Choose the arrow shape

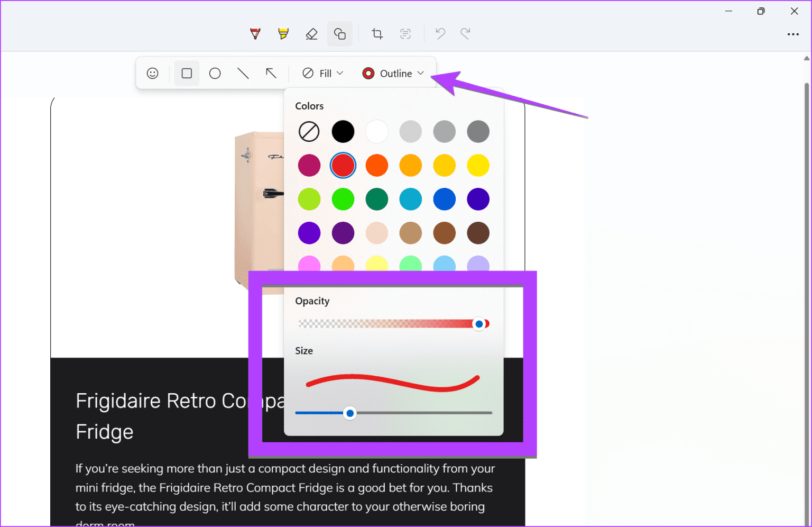[271, 74]
